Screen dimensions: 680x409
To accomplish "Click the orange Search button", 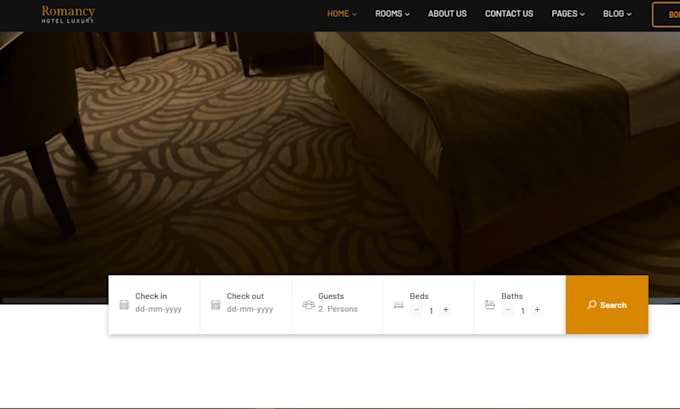I will [607, 305].
